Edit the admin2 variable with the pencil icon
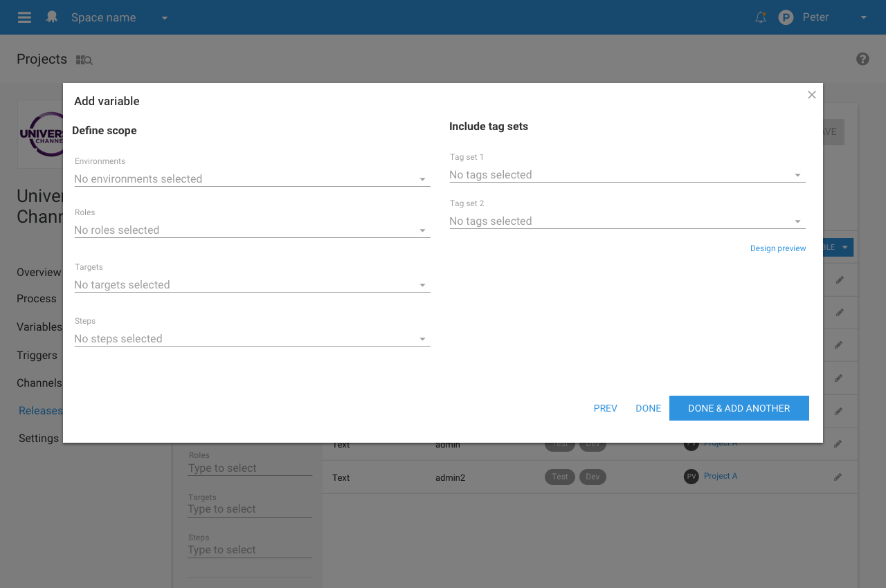This screenshot has width=886, height=588. [x=838, y=477]
